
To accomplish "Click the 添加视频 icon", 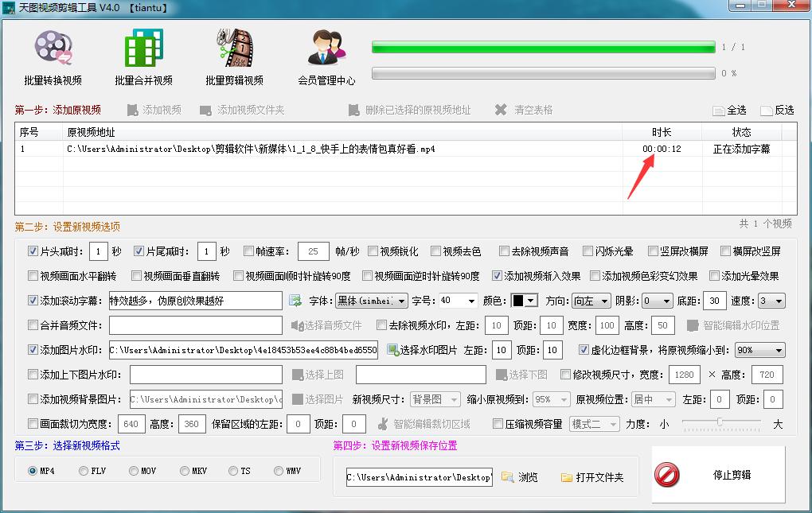I will pyautogui.click(x=133, y=110).
